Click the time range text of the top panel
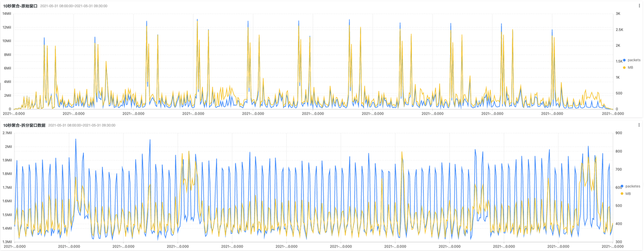Screen dimensions: 644x251 pyautogui.click(x=73, y=6)
